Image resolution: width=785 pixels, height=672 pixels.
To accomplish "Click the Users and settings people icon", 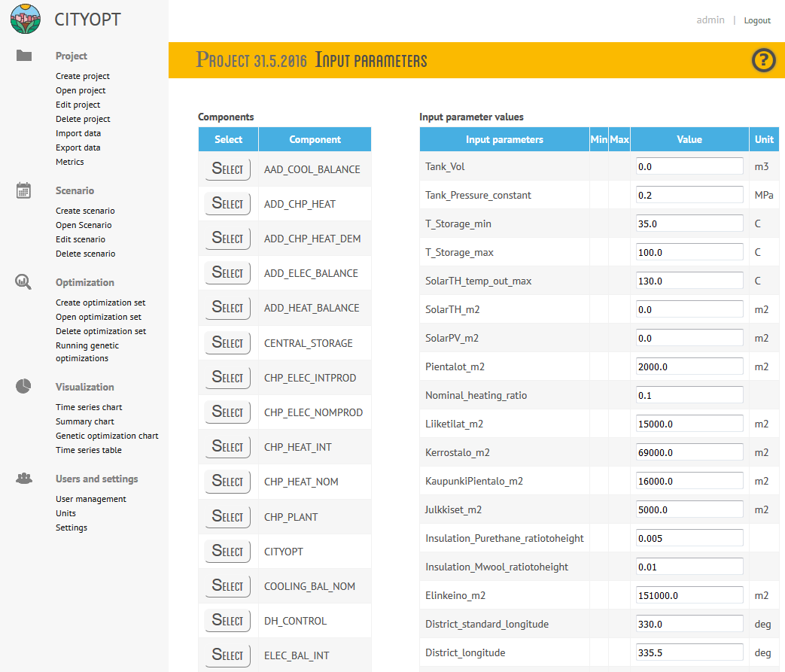I will point(24,479).
